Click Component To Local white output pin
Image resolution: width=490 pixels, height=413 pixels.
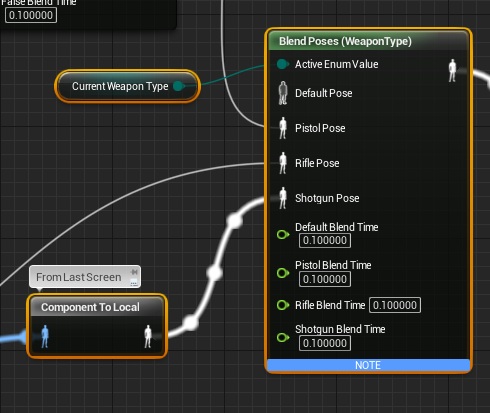click(148, 337)
